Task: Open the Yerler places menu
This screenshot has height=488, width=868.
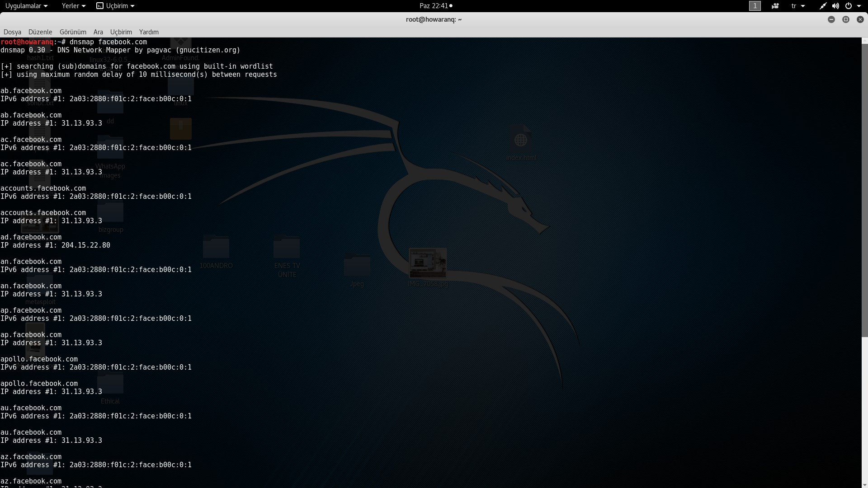Action: pos(73,6)
